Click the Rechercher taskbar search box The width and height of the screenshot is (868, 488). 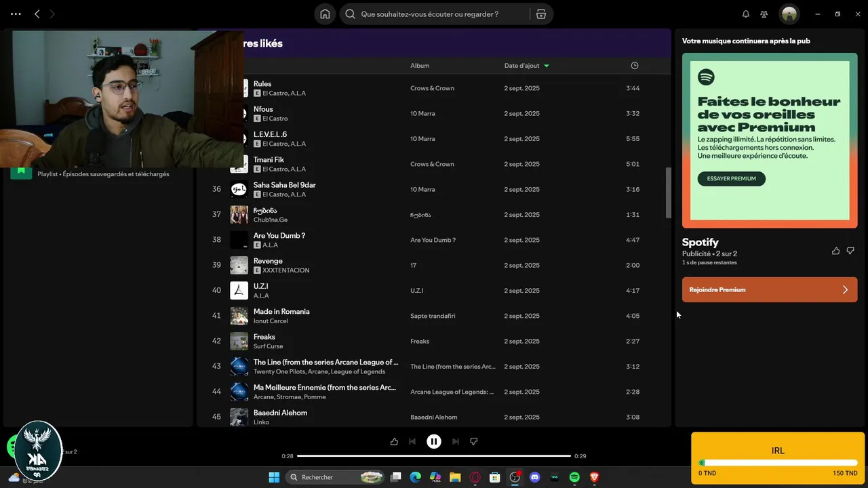click(x=334, y=477)
